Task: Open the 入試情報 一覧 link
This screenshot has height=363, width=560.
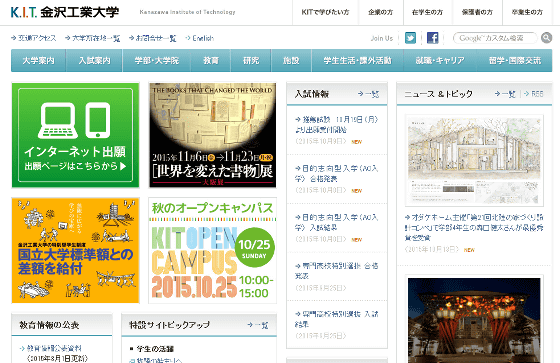Action: tap(369, 94)
